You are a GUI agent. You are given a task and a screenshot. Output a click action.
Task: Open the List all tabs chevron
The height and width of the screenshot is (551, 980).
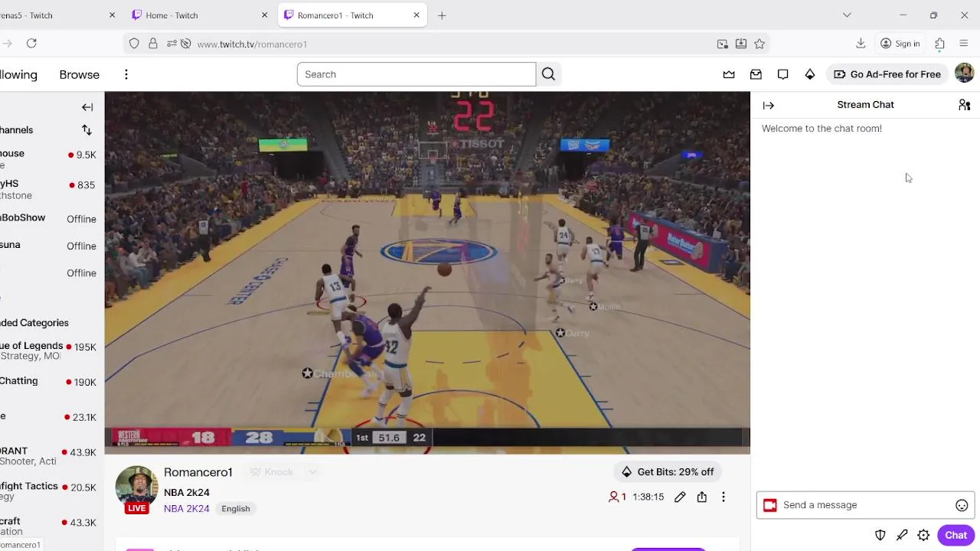(847, 15)
